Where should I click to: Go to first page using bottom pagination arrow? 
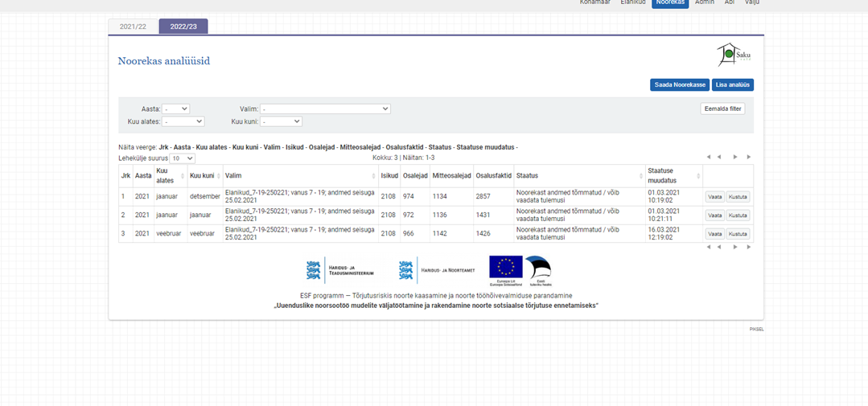[x=709, y=248]
